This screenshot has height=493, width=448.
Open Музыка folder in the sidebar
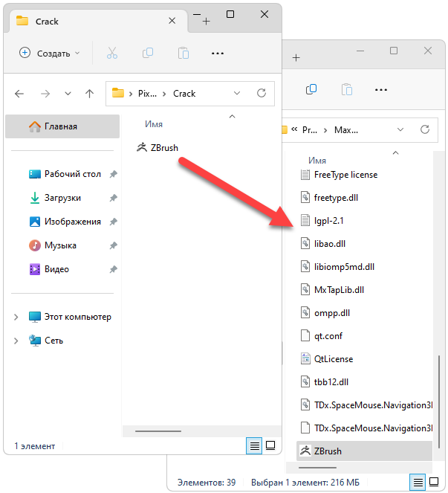click(60, 245)
